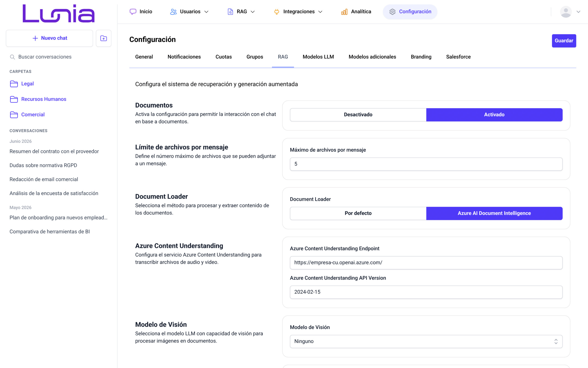Image resolution: width=588 pixels, height=368 pixels.
Task: Click the Buscar conversaciones search field
Action: [59, 57]
